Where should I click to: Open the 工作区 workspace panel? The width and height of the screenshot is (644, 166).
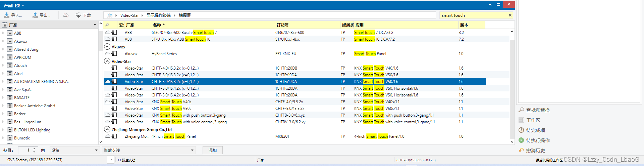tap(529, 120)
